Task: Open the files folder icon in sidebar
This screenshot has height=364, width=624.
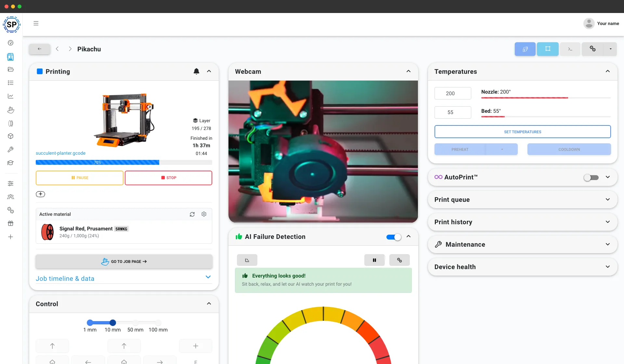Action: pyautogui.click(x=10, y=69)
